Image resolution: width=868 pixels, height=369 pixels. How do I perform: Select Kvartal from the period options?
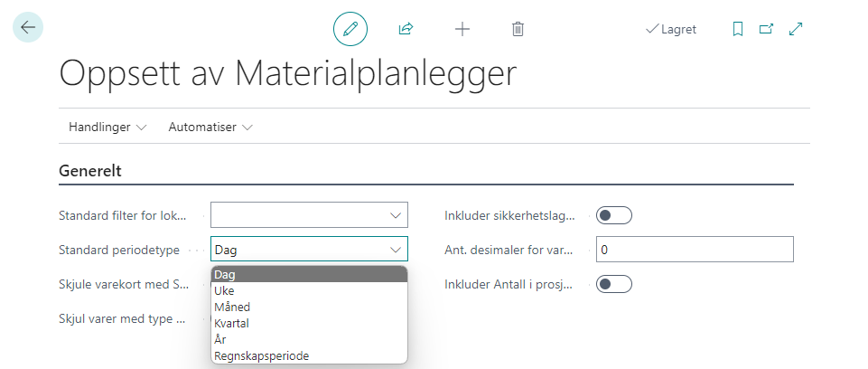tap(231, 324)
